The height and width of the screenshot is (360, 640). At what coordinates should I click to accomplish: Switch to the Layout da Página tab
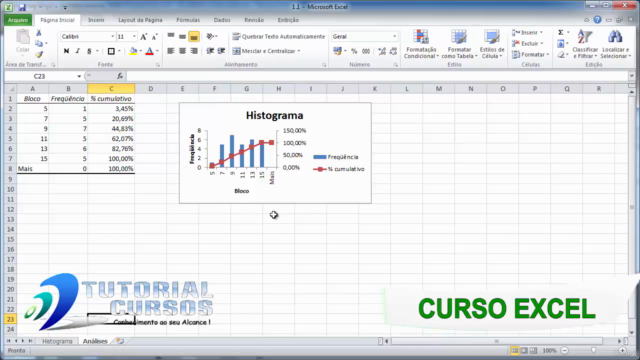click(x=140, y=20)
